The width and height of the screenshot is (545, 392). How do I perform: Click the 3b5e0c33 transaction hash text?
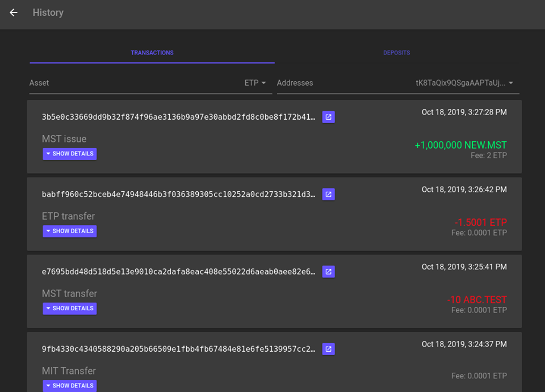coord(179,117)
